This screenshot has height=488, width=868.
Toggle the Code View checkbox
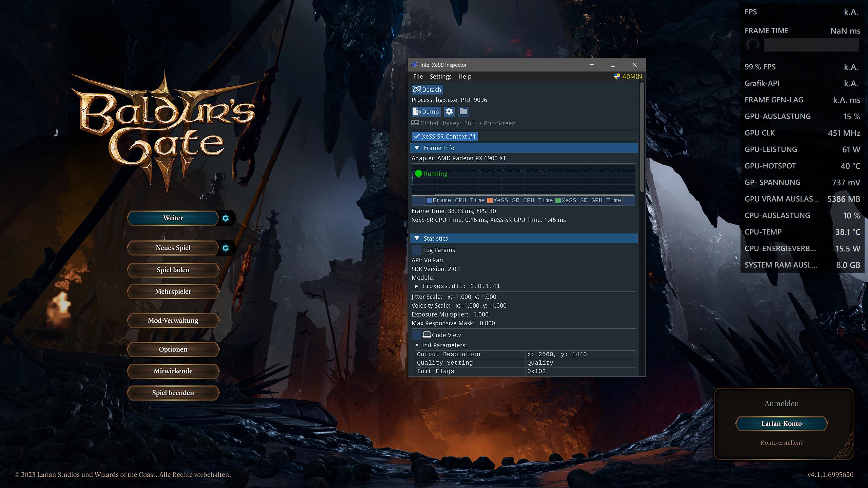[x=416, y=335]
